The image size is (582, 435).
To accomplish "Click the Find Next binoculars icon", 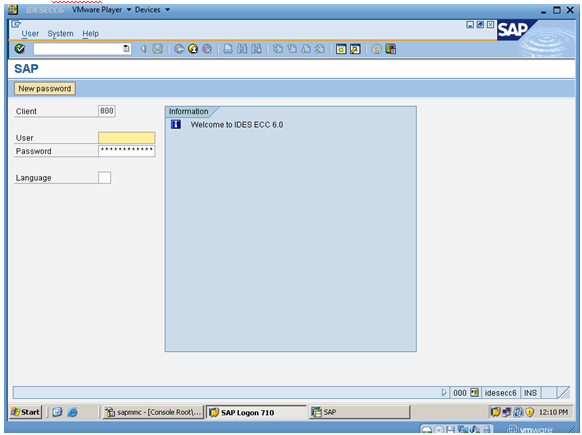I will pyautogui.click(x=256, y=49).
